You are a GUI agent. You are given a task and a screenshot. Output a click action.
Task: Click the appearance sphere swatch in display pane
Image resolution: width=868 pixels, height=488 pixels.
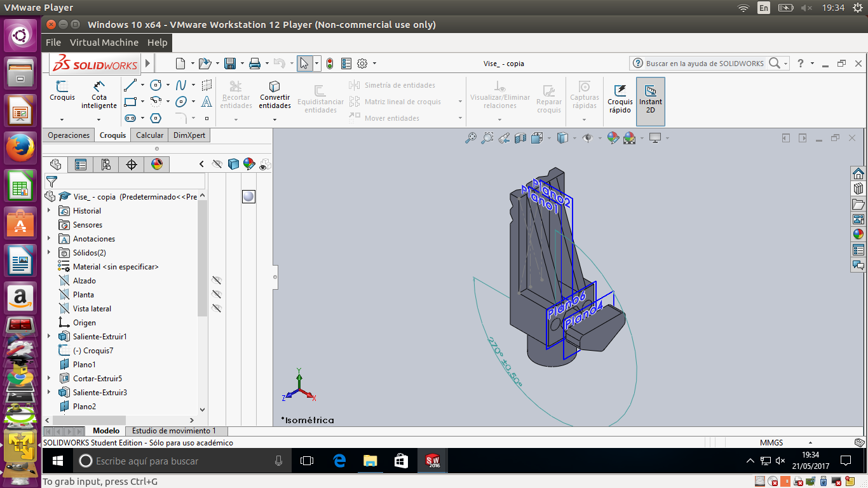pyautogui.click(x=248, y=196)
